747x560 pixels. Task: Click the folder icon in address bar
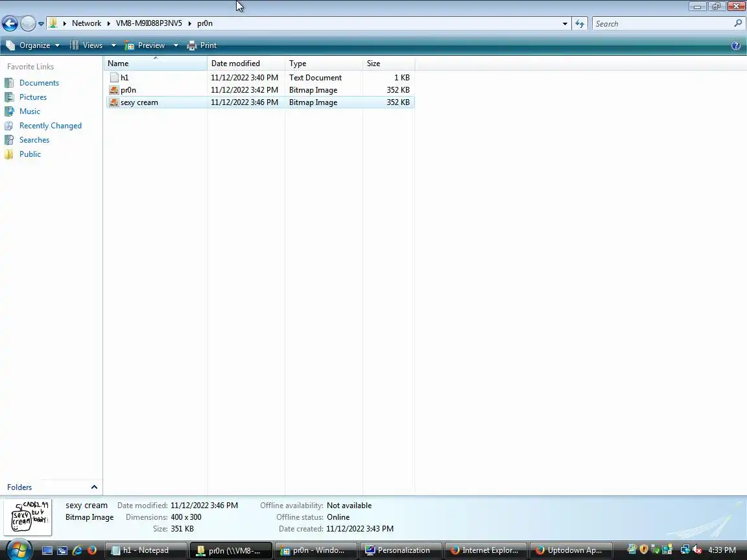53,23
